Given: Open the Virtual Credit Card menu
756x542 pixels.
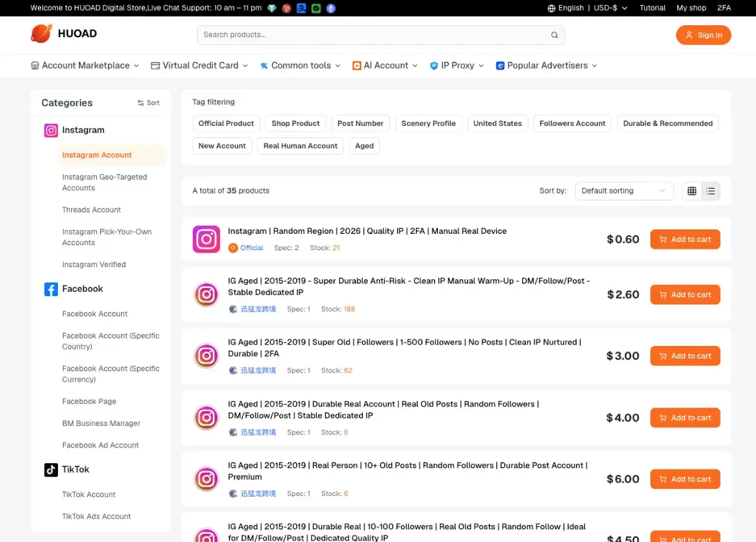Looking at the screenshot, I should (200, 66).
